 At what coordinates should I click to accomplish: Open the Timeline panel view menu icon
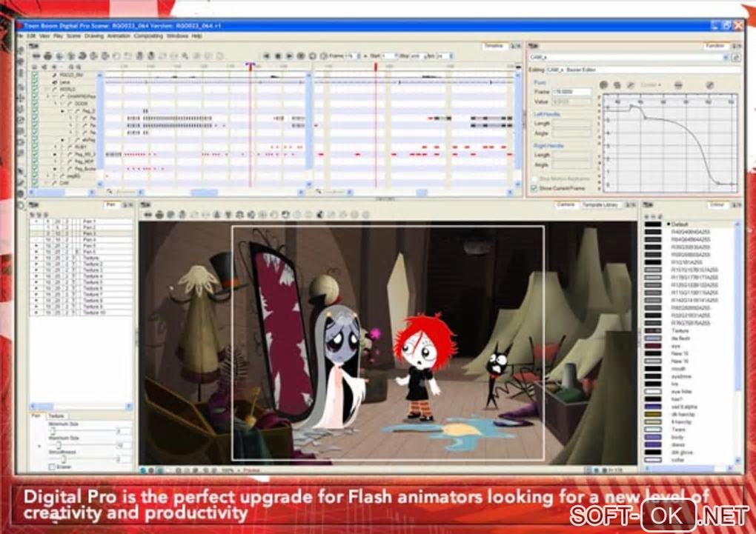click(x=33, y=46)
